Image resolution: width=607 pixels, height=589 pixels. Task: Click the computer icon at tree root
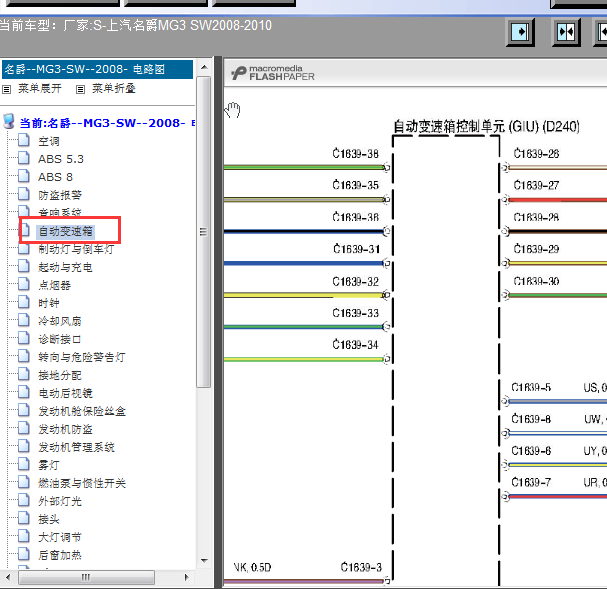[9, 122]
